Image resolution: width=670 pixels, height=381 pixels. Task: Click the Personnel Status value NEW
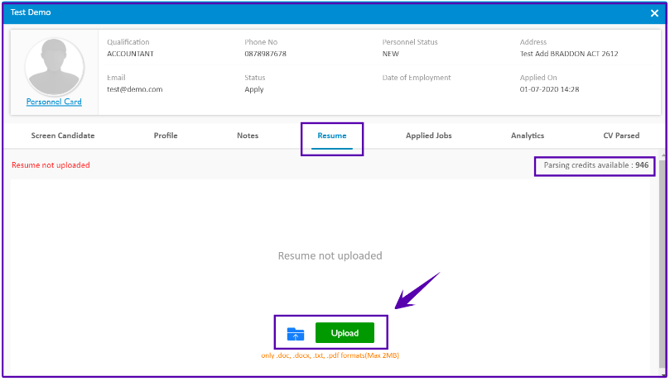[391, 54]
